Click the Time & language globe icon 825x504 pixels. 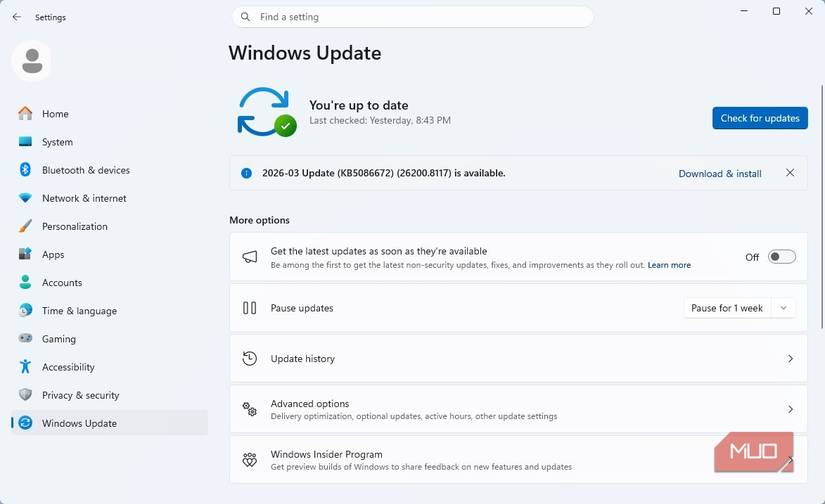pyautogui.click(x=25, y=310)
